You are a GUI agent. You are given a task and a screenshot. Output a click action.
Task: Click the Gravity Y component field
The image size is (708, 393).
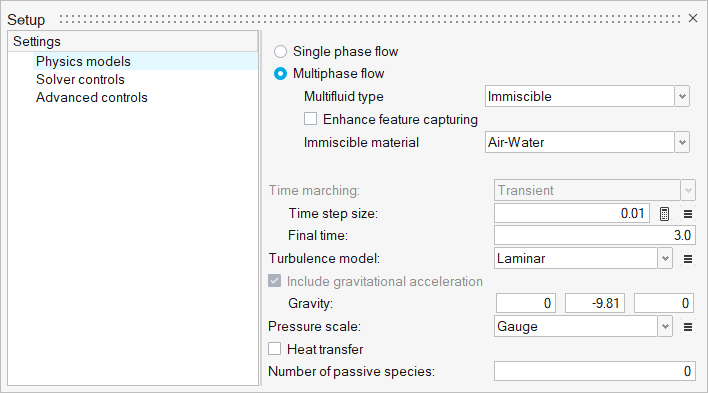point(595,303)
